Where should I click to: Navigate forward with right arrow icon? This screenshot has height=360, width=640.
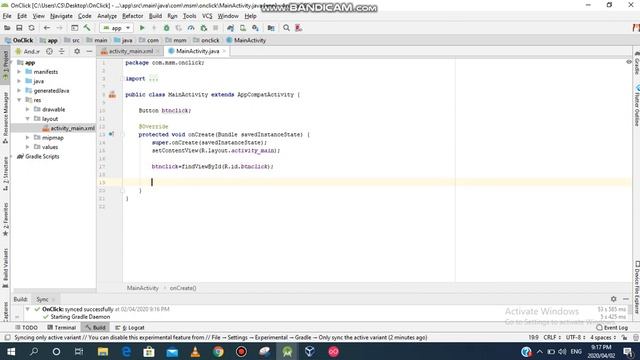click(x=59, y=28)
